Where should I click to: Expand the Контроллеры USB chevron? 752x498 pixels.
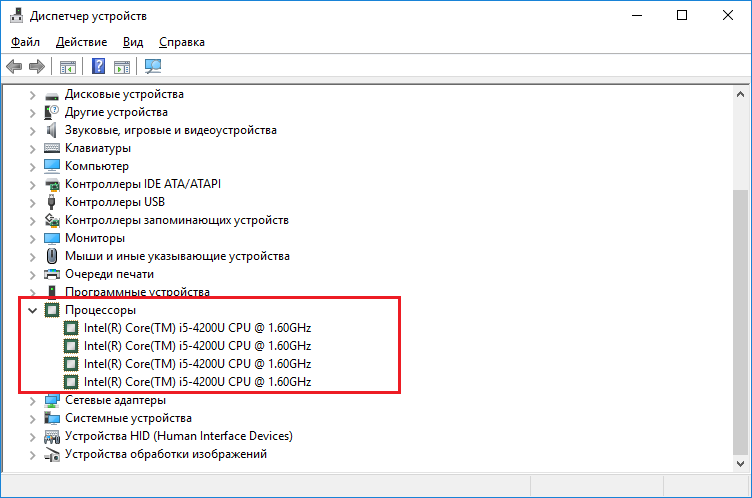coord(32,203)
